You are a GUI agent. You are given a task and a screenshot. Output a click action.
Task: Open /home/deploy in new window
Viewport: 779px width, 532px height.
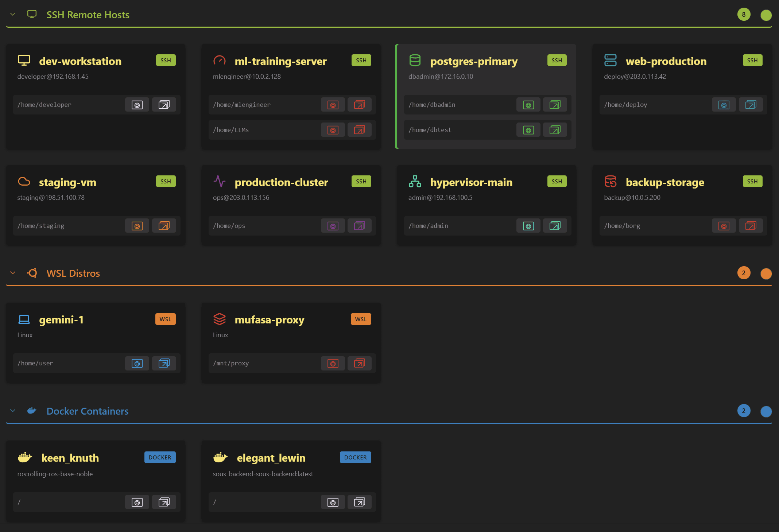751,105
